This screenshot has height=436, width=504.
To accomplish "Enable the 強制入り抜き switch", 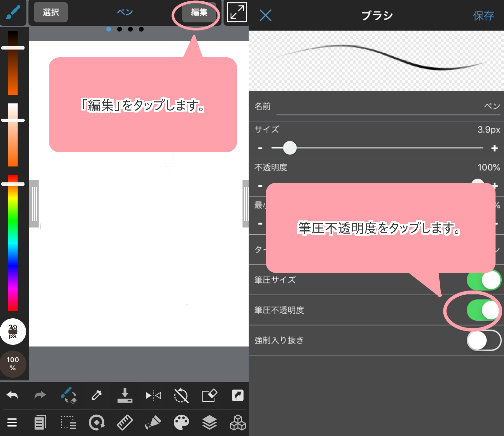I will tap(483, 340).
